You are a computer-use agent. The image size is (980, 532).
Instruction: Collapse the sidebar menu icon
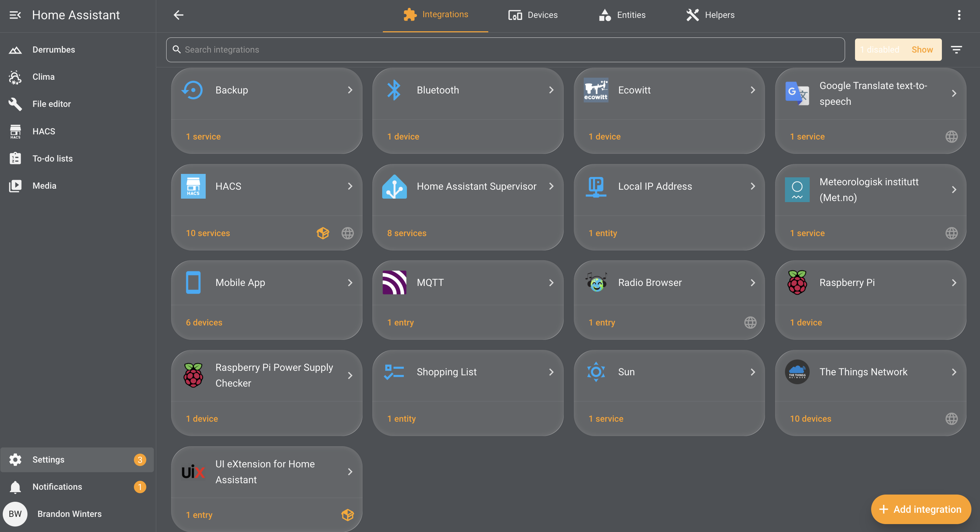click(x=15, y=15)
